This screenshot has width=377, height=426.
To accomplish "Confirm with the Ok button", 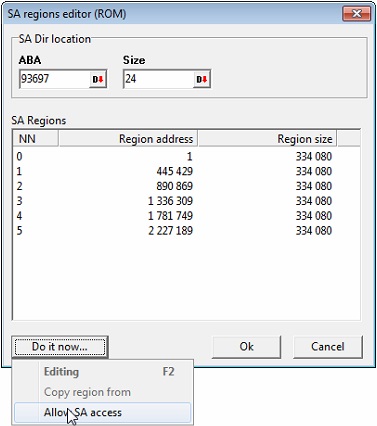I will tap(246, 347).
